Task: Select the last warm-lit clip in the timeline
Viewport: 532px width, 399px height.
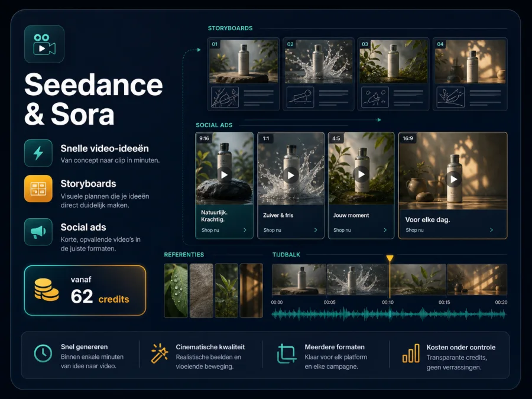Action: pos(477,279)
